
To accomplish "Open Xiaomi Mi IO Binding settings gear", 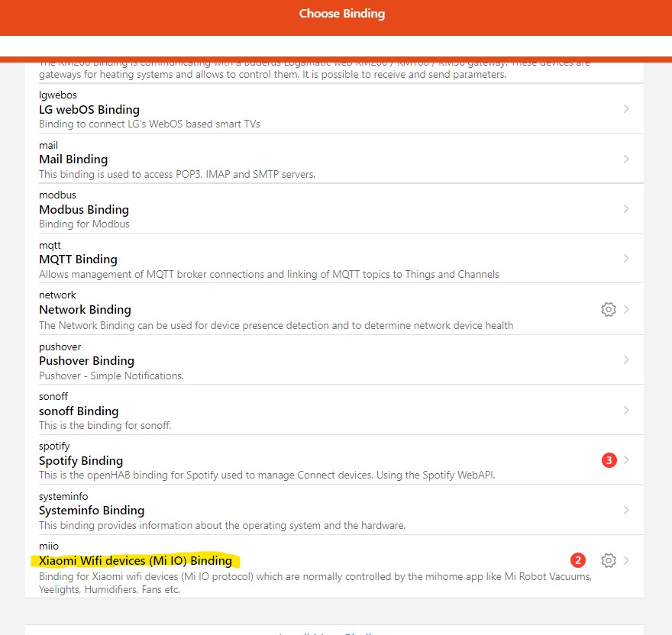I will [609, 560].
